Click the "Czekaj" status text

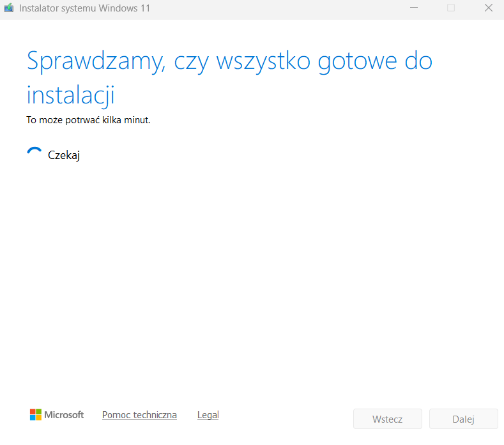pyautogui.click(x=64, y=155)
